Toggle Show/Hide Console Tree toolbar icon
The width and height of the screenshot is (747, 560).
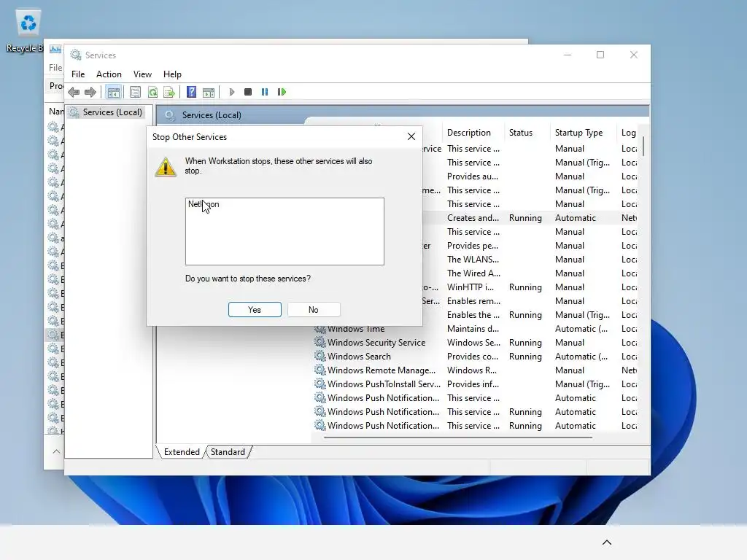coord(113,92)
